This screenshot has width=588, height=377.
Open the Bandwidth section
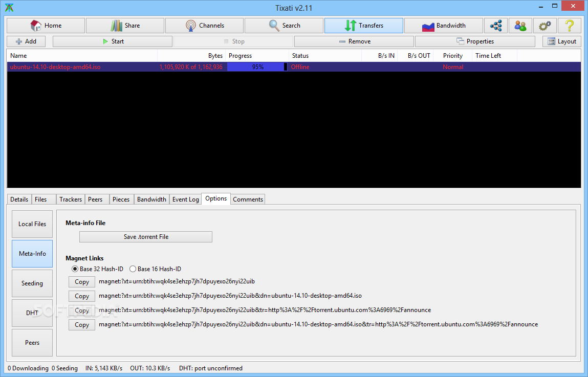tap(443, 26)
